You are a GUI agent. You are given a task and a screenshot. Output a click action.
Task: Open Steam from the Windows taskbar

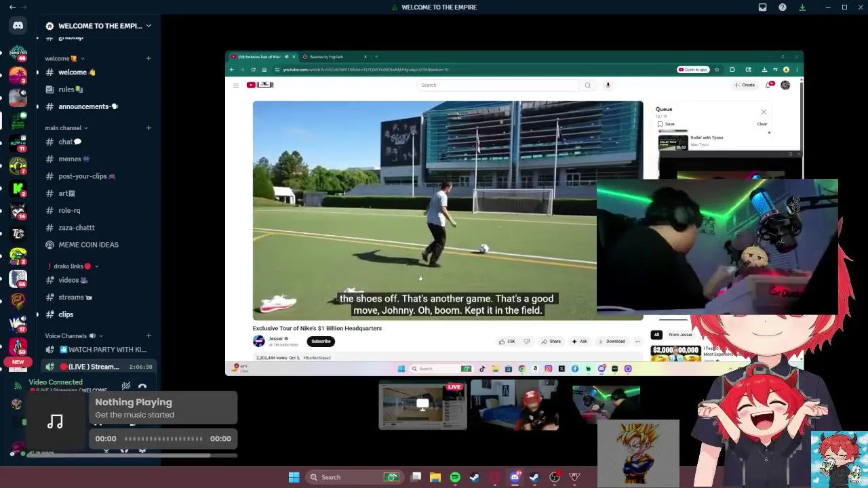pos(475,477)
